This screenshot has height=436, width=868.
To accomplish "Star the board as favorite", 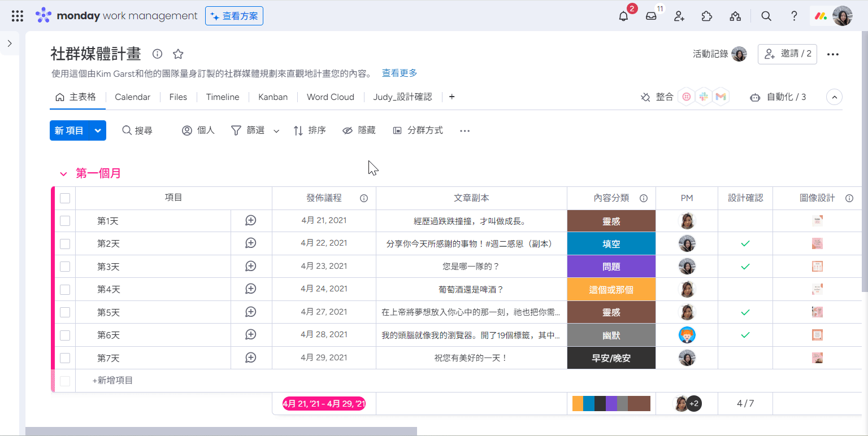I will point(178,54).
